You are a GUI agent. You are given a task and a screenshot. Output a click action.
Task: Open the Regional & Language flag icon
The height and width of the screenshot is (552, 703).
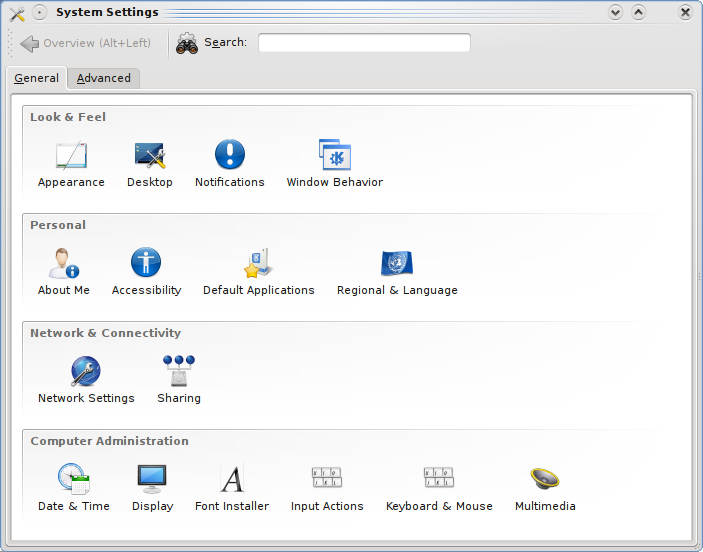397,263
